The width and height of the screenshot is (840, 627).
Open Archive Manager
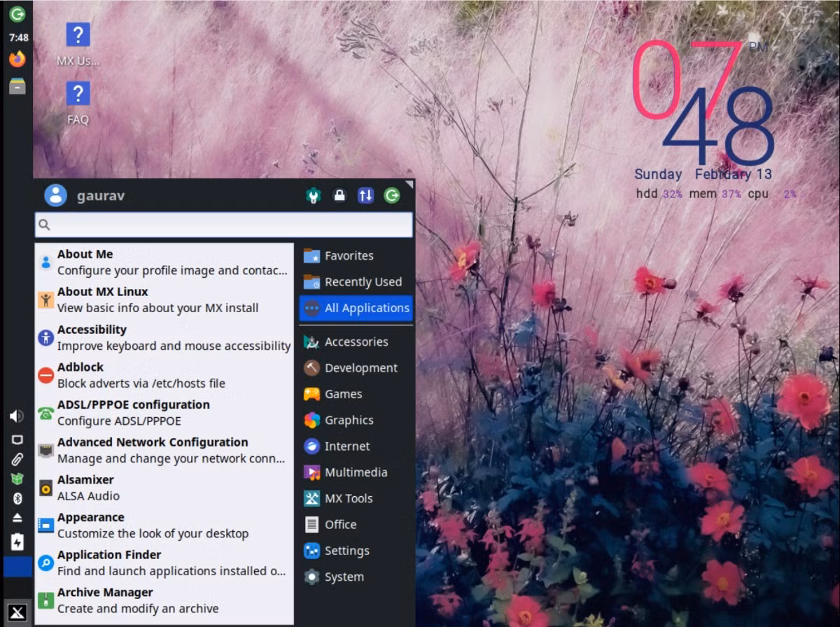[x=164, y=600]
